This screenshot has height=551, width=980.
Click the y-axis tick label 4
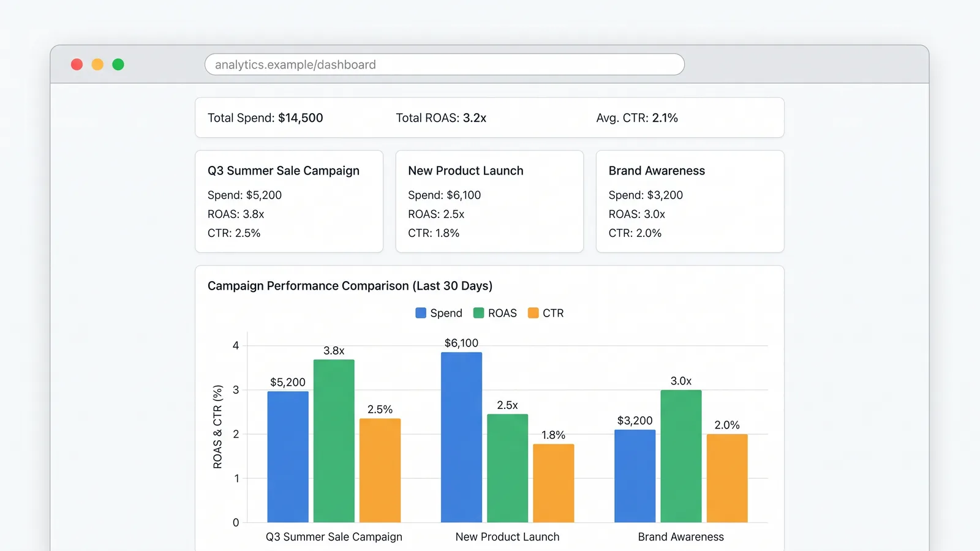pyautogui.click(x=236, y=345)
